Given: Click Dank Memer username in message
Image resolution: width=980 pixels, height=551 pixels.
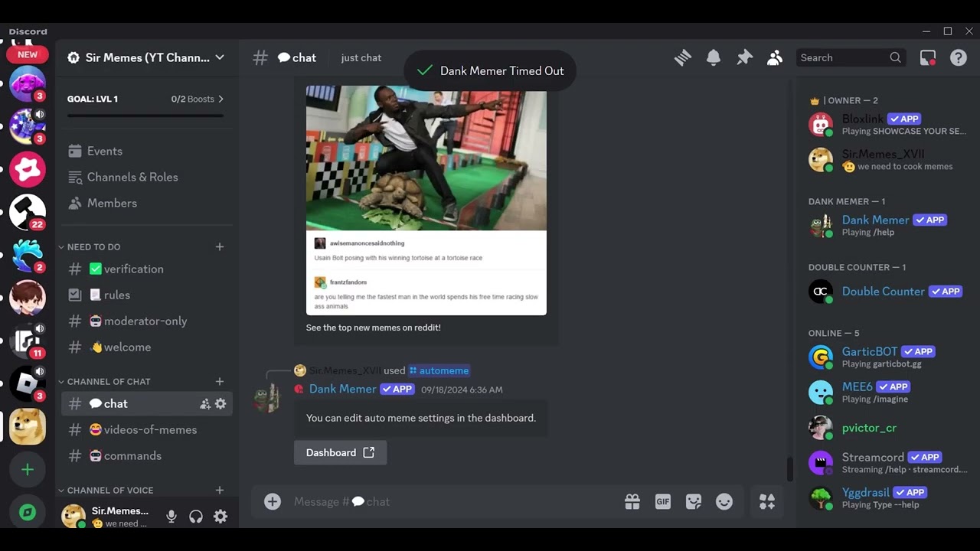Looking at the screenshot, I should pos(342,389).
